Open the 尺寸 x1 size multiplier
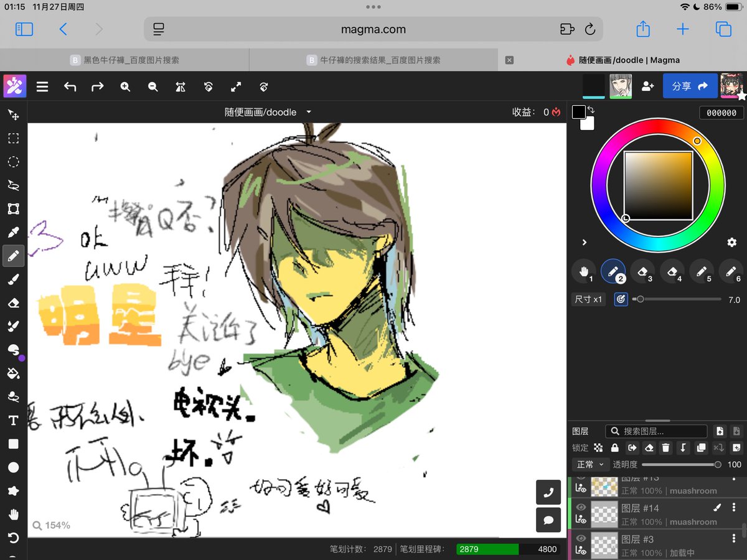The width and height of the screenshot is (747, 560). click(588, 299)
